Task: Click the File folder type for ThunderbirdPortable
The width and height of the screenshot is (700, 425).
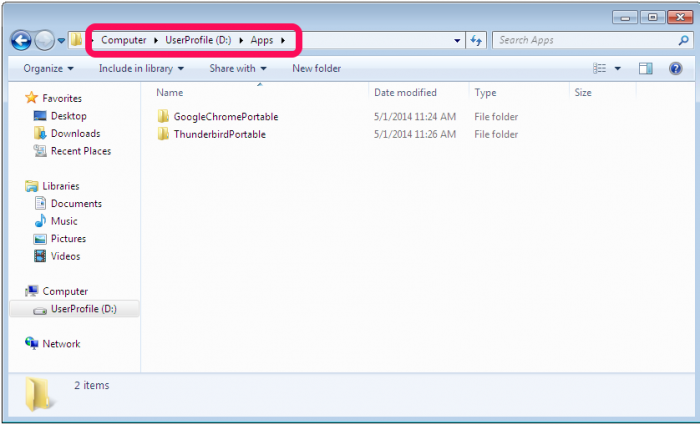Action: (x=496, y=134)
